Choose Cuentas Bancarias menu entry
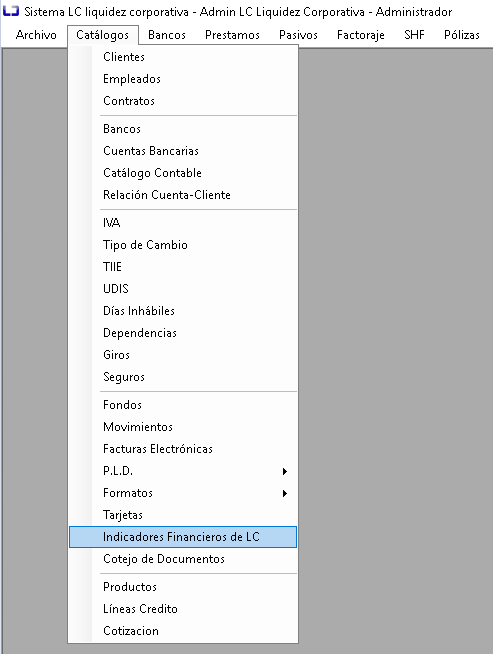Image resolution: width=493 pixels, height=654 pixels. pos(183,151)
